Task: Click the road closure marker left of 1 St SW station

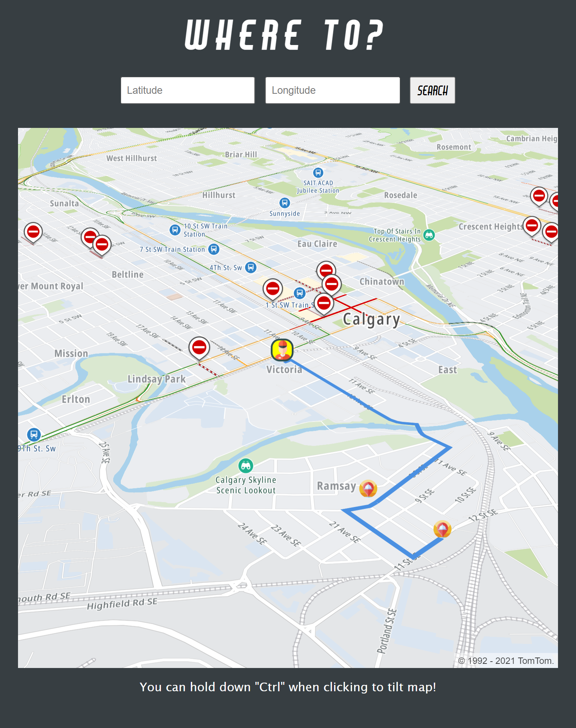Action: pyautogui.click(x=273, y=290)
